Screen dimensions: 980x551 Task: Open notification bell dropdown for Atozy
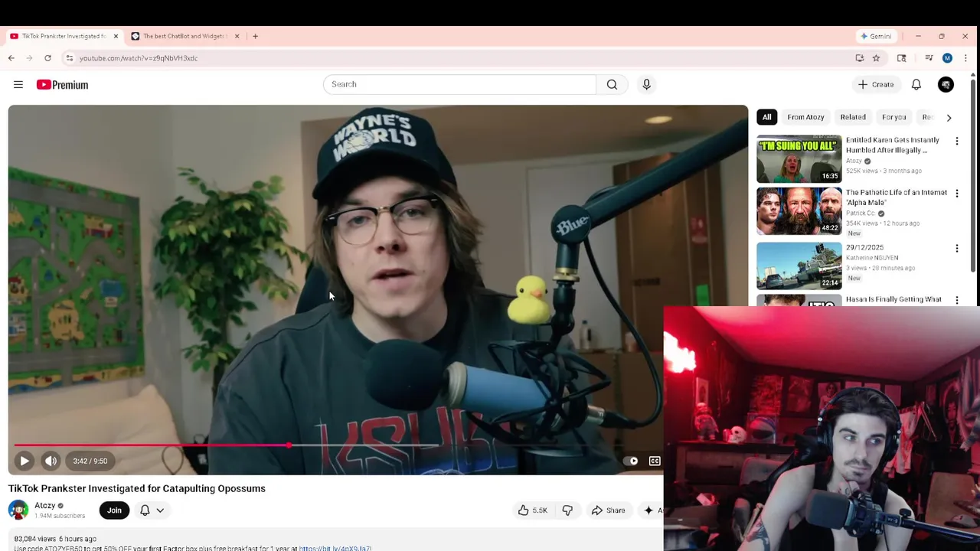[152, 510]
